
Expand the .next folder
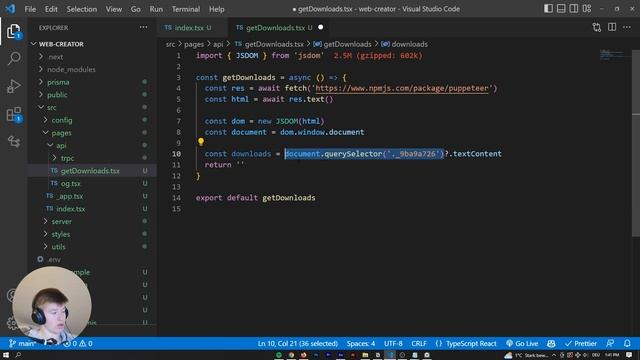[56, 57]
